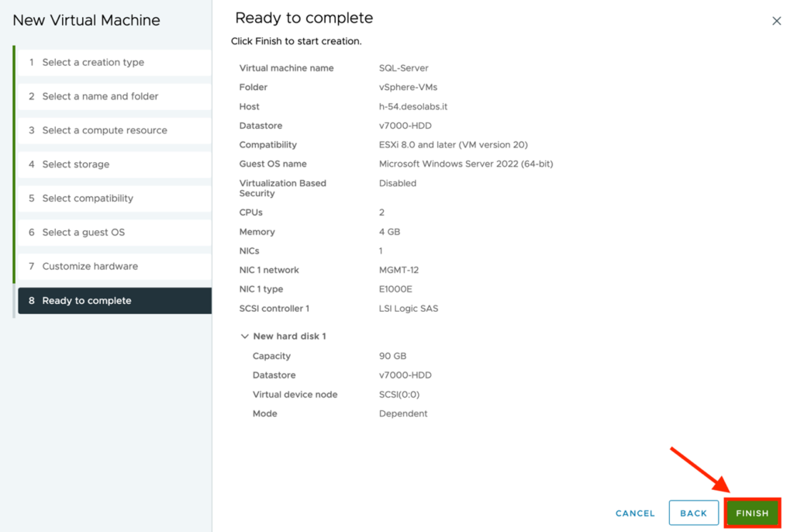Open step 5 Select compatibility
Screen dimensions: 794x532
click(x=88, y=199)
